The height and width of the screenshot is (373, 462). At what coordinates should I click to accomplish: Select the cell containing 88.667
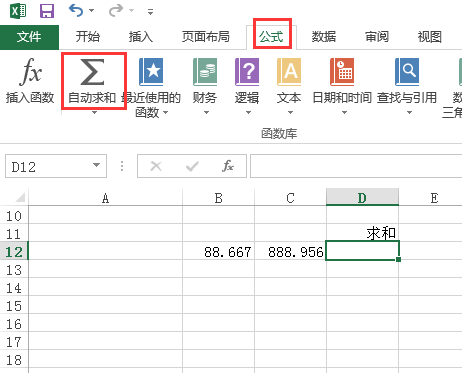(x=218, y=252)
